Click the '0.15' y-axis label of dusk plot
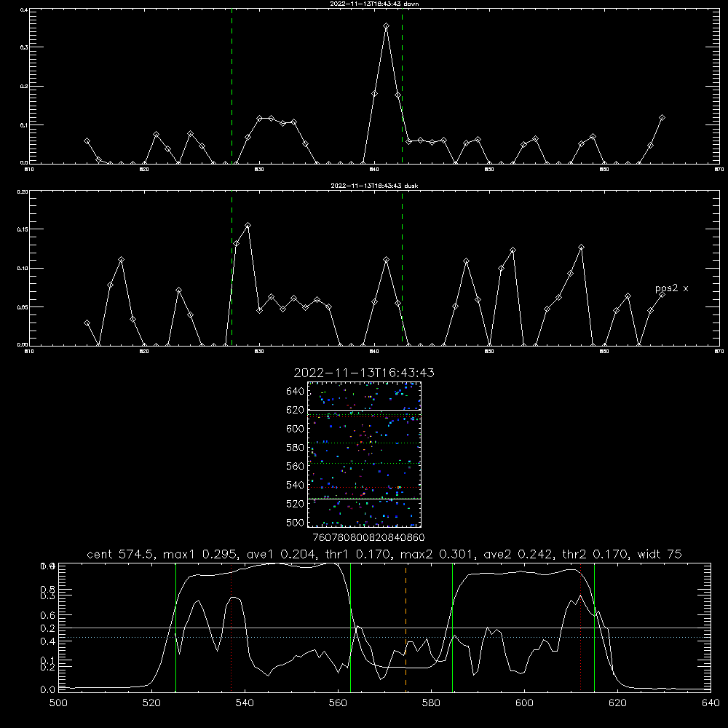728x728 pixels. [23, 229]
